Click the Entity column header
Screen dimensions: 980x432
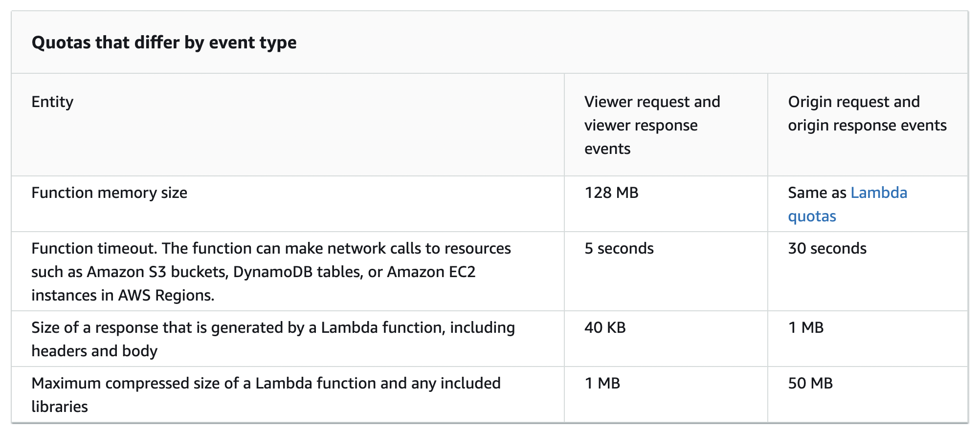pyautogui.click(x=52, y=102)
